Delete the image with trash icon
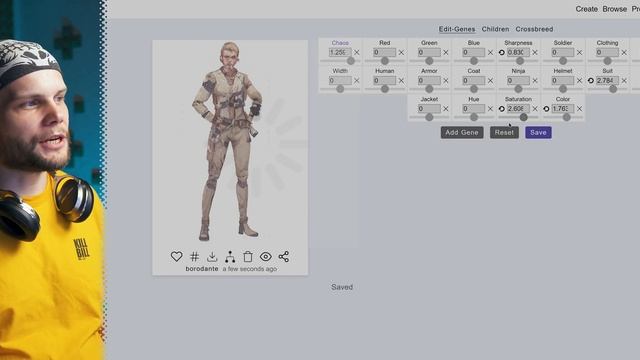Image resolution: width=640 pixels, height=360 pixels. (248, 256)
